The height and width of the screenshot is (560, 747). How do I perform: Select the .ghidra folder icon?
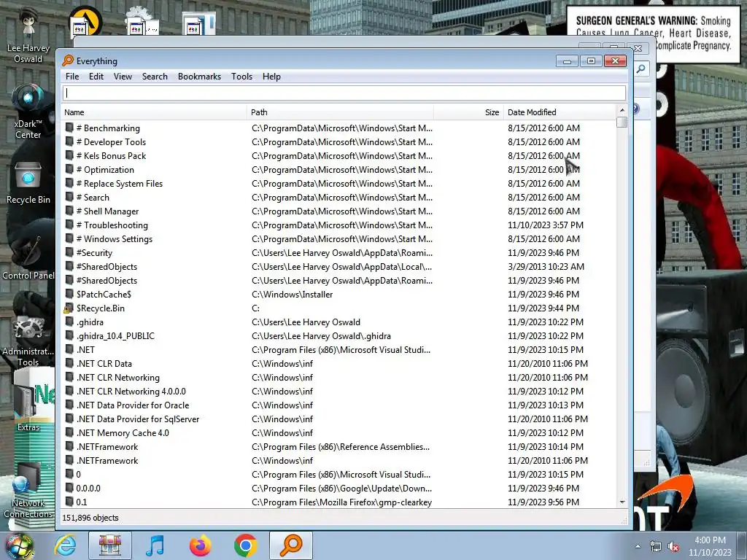pyautogui.click(x=69, y=322)
